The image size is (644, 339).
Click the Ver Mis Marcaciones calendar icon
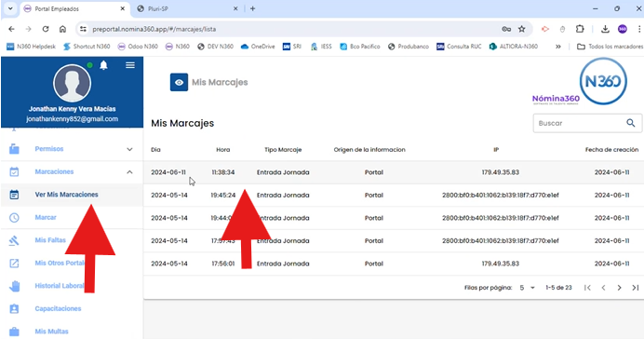(14, 195)
